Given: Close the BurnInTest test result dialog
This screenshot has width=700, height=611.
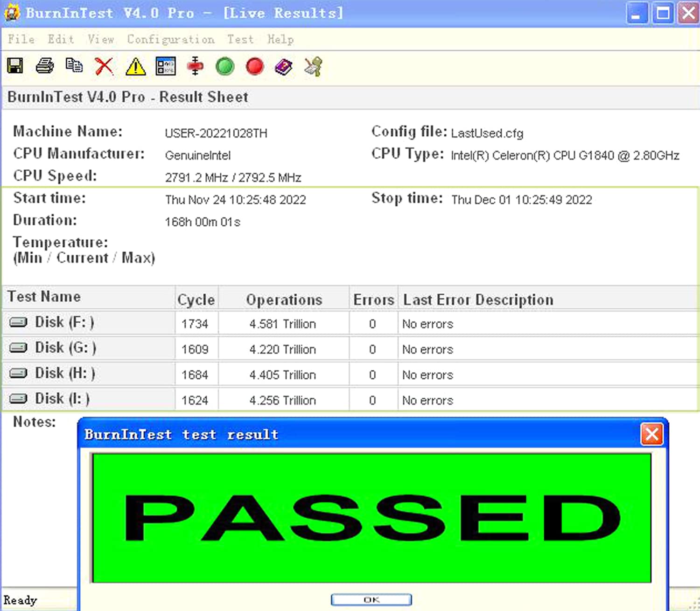Looking at the screenshot, I should click(652, 435).
